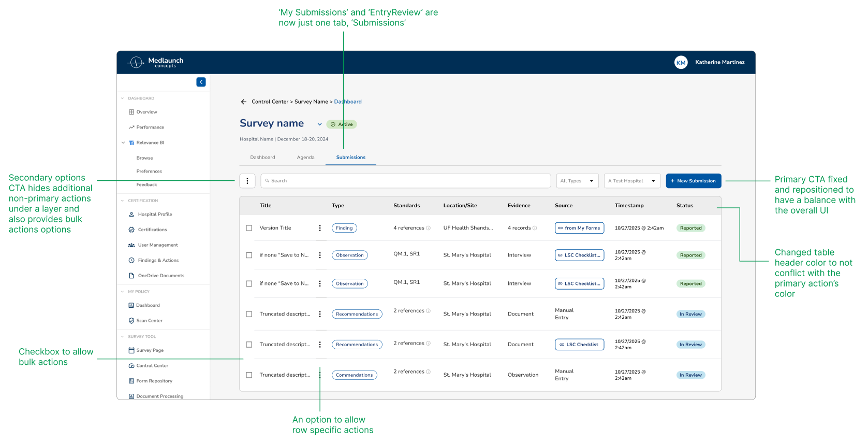Open Relevance BI in the sidebar
Screen dimensions: 868x442
click(146, 142)
